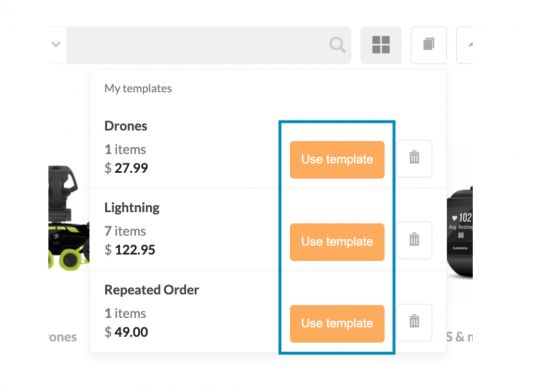Select the Drones template name

[126, 126]
